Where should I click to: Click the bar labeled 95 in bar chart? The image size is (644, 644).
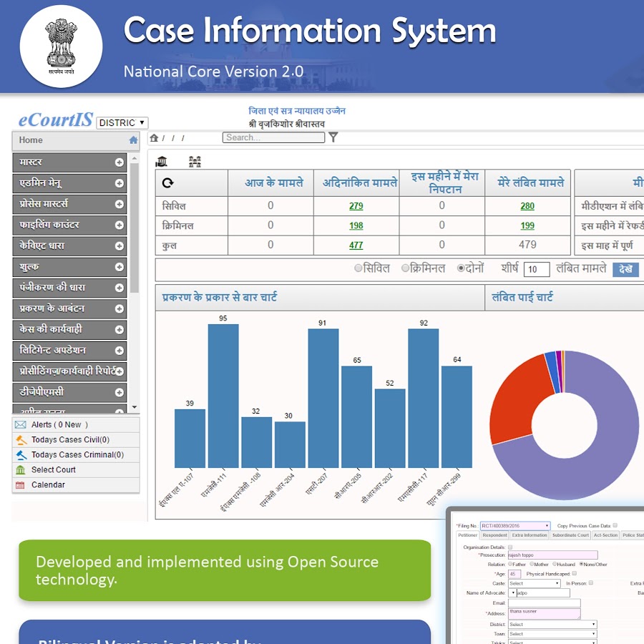[223, 396]
